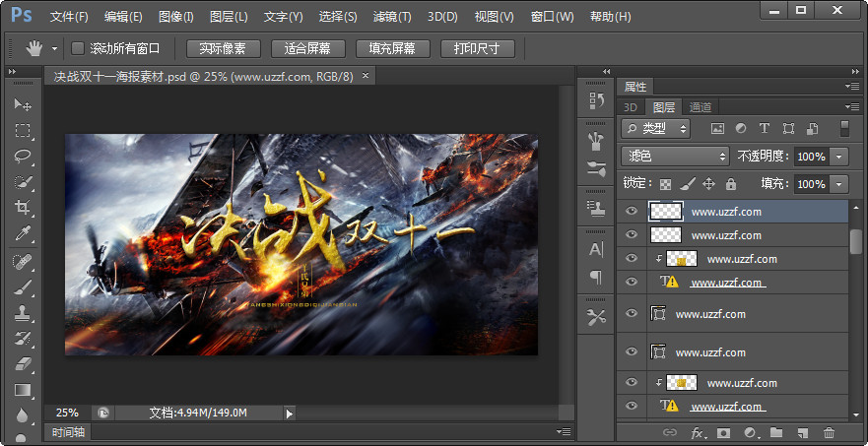Select the Gradient tool
Screen dimensions: 868x446
[x=23, y=390]
